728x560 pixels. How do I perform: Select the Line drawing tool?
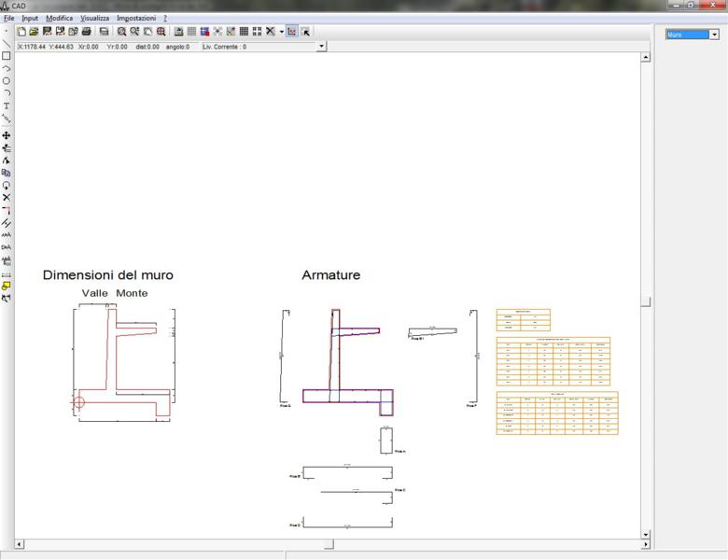pyautogui.click(x=7, y=43)
